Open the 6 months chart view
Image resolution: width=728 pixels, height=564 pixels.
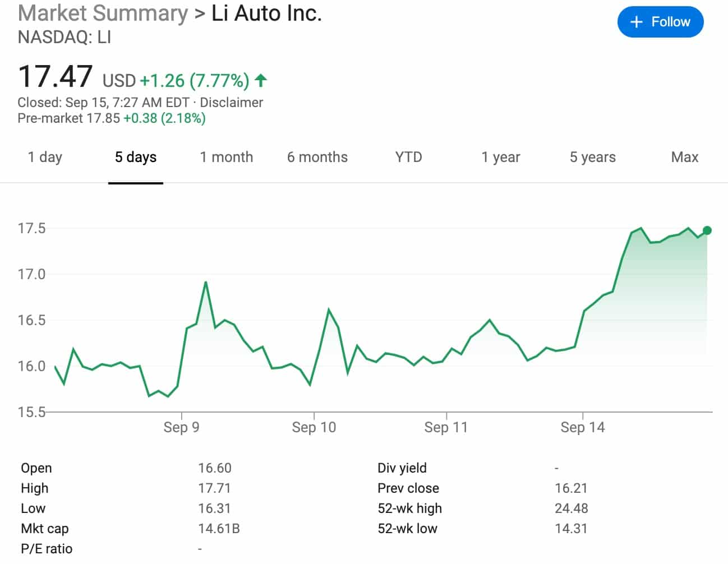(317, 158)
